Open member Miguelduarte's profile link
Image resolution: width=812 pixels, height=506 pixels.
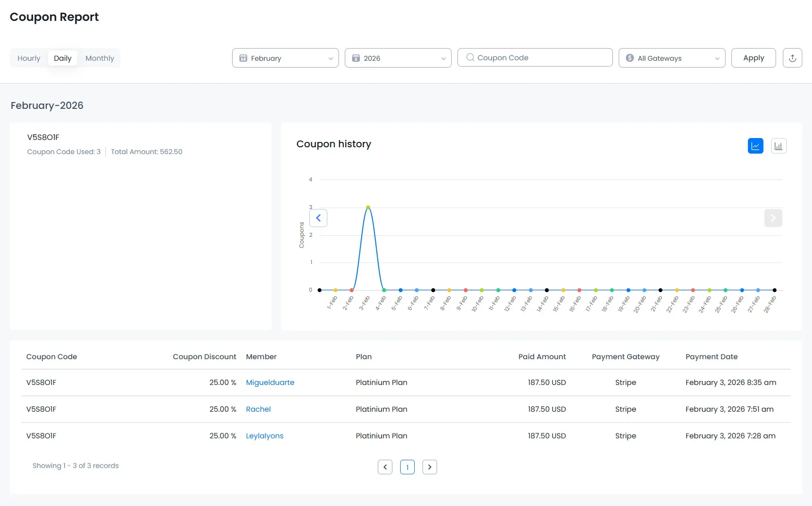(x=270, y=383)
